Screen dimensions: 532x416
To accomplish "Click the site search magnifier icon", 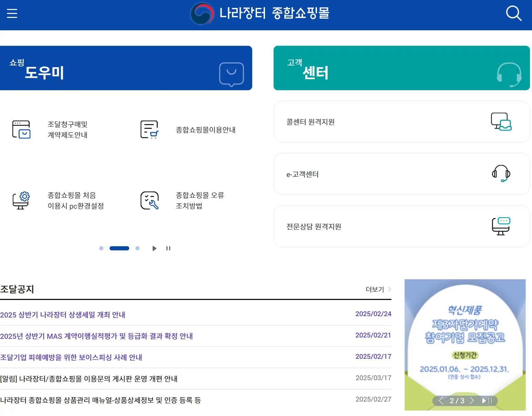I will click(x=513, y=13).
